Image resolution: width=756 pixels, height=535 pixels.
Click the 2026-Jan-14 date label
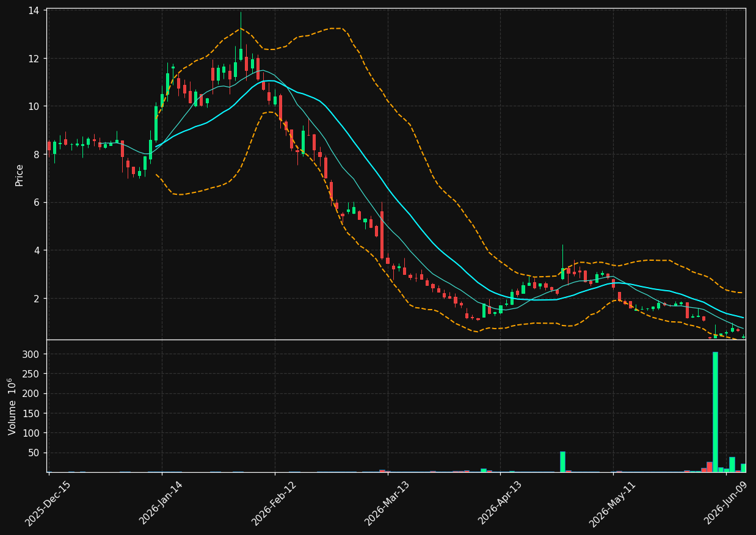[161, 503]
